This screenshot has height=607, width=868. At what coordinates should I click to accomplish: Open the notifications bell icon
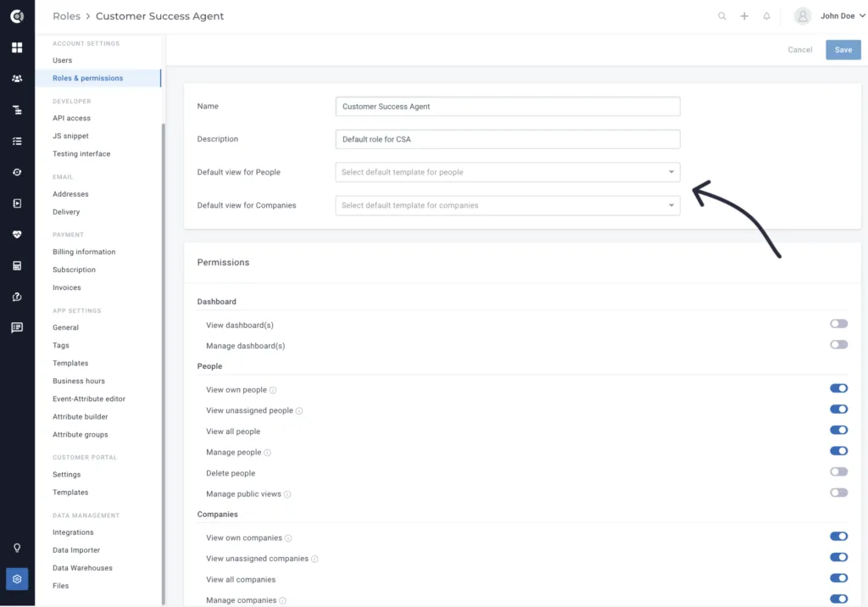pyautogui.click(x=766, y=16)
